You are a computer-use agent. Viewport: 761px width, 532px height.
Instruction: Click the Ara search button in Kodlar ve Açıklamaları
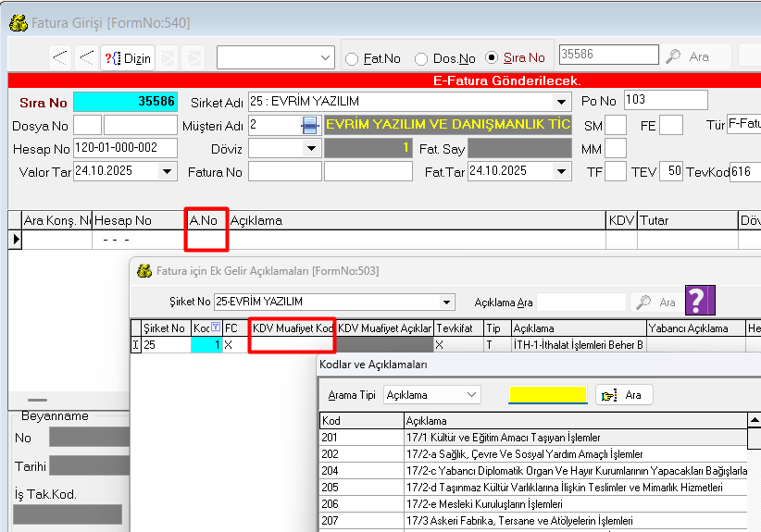pos(624,394)
